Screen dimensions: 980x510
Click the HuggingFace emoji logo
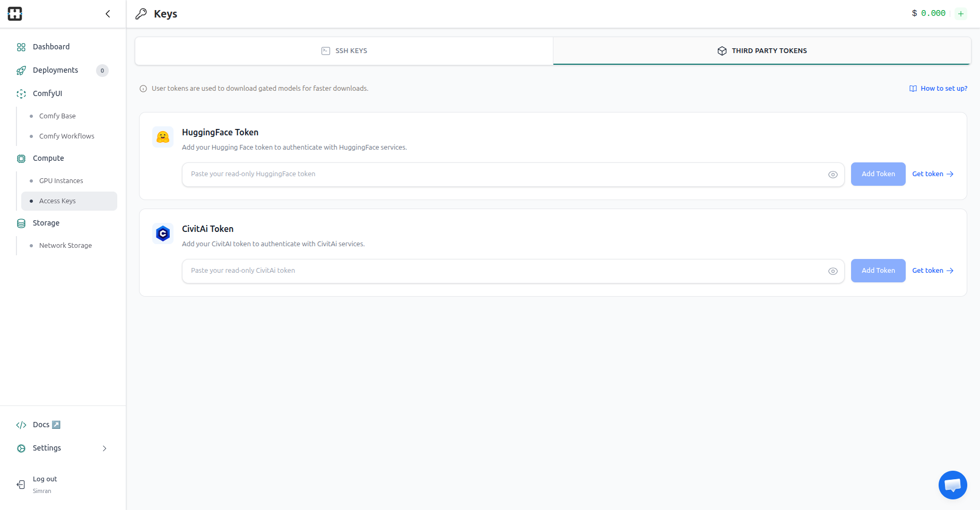click(163, 137)
